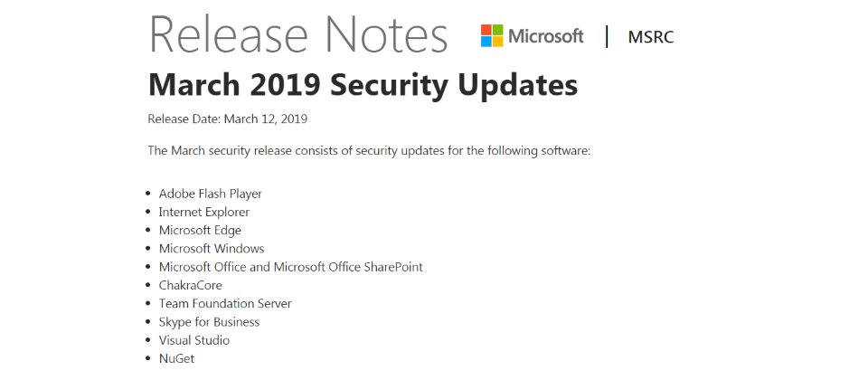Screen dimensions: 868x380
Task: Click the Release Date March 12, 2019 line
Action: pyautogui.click(x=228, y=119)
